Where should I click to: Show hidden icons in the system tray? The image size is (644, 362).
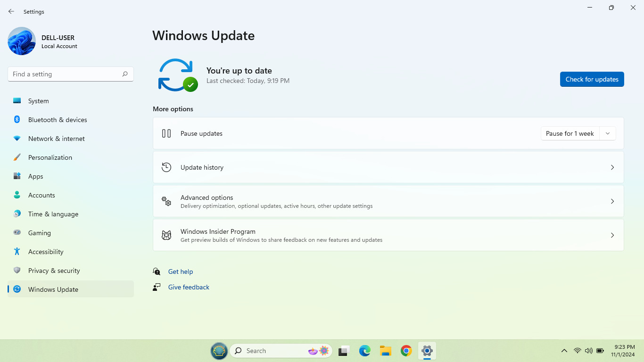[x=564, y=351]
